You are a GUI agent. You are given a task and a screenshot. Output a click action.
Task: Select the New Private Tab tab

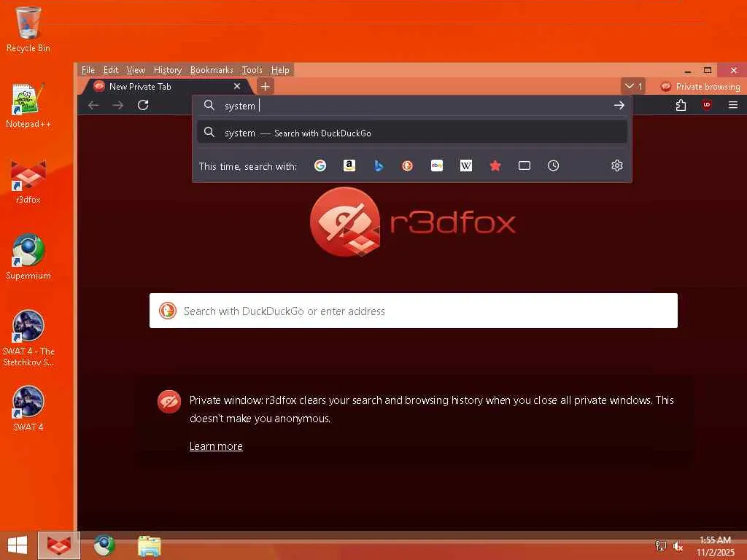click(167, 87)
